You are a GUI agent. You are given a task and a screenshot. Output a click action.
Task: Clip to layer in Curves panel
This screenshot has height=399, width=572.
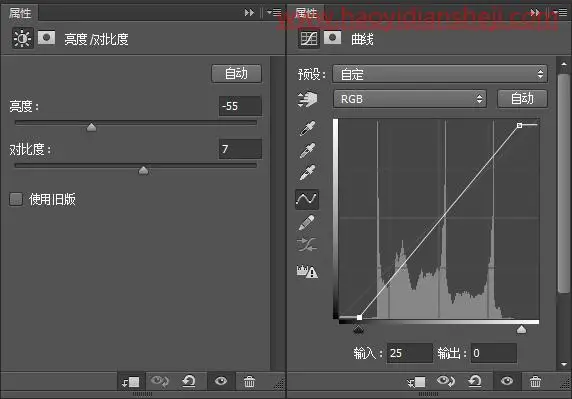(x=417, y=382)
